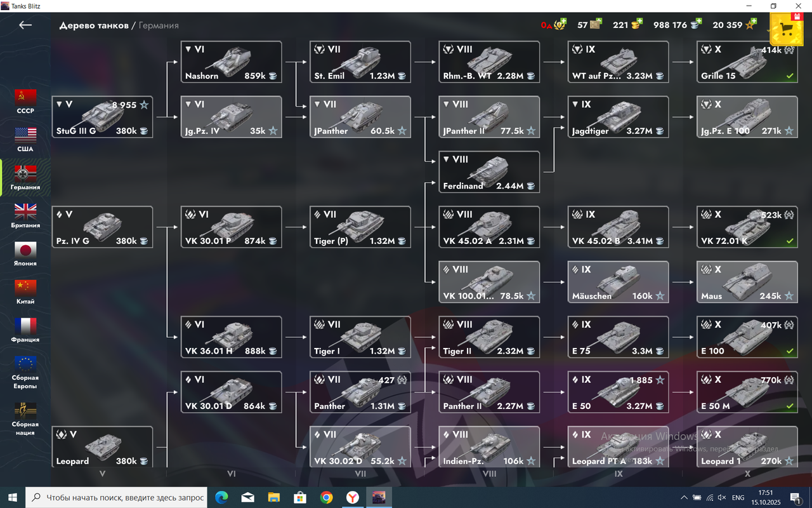Open the VK 30.02 D tank card
Image resolution: width=812 pixels, height=508 pixels.
pos(360,447)
